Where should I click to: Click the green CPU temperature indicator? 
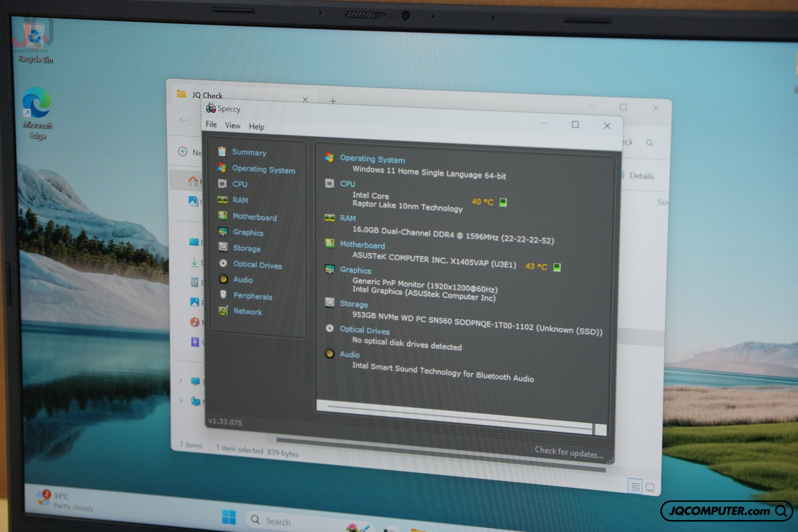coord(503,202)
